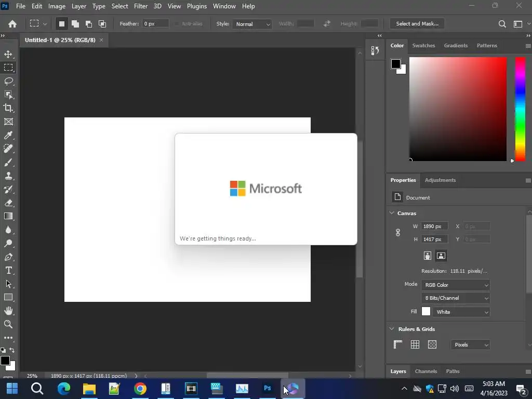Select the Frame tool
This screenshot has height=399, width=532.
pyautogui.click(x=8, y=122)
